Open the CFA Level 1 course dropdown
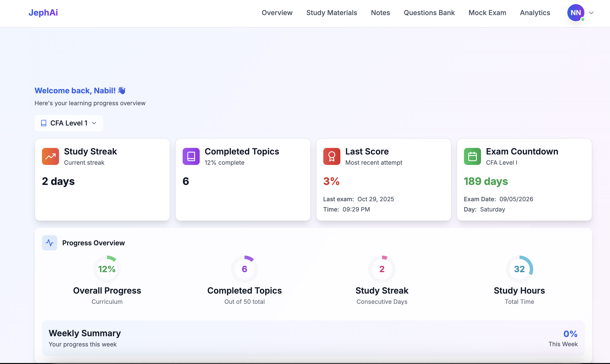The width and height of the screenshot is (610, 364). tap(69, 123)
